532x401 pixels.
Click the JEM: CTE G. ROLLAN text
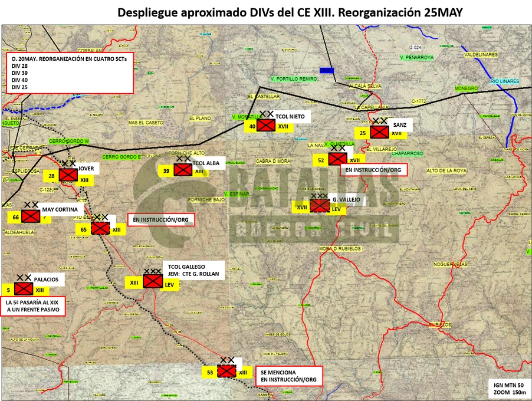[193, 274]
